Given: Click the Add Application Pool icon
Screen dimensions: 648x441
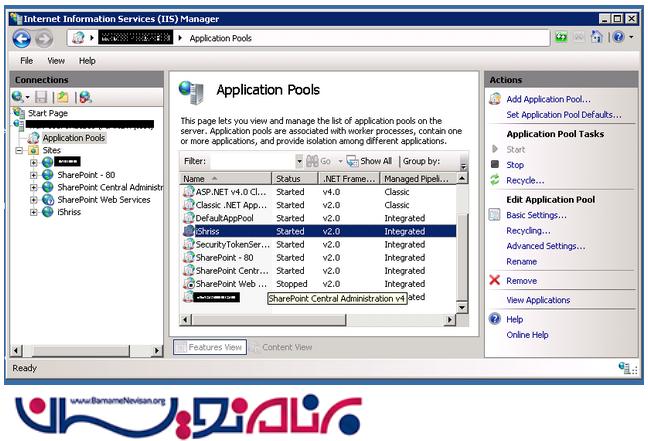Looking at the screenshot, I should click(495, 99).
